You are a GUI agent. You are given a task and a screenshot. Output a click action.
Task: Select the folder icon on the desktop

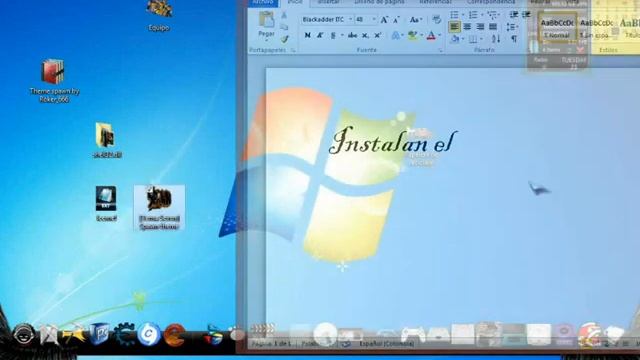(106, 140)
